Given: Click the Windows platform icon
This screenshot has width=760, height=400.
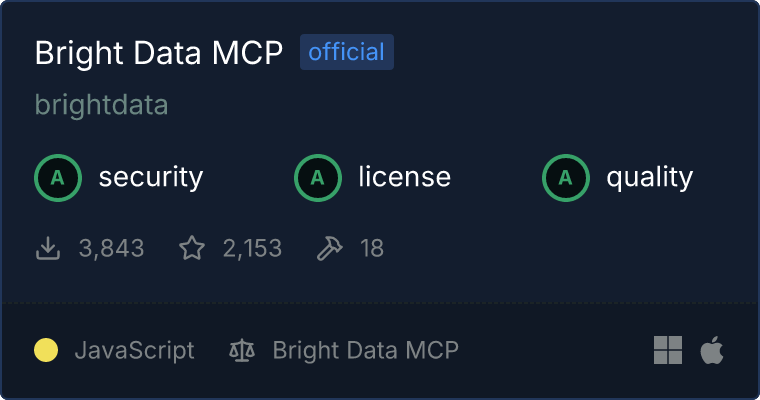Looking at the screenshot, I should pos(668,350).
